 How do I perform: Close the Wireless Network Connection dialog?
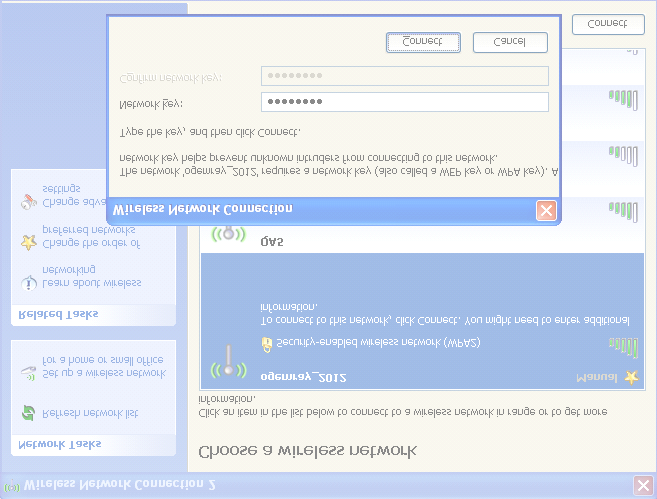click(x=546, y=210)
